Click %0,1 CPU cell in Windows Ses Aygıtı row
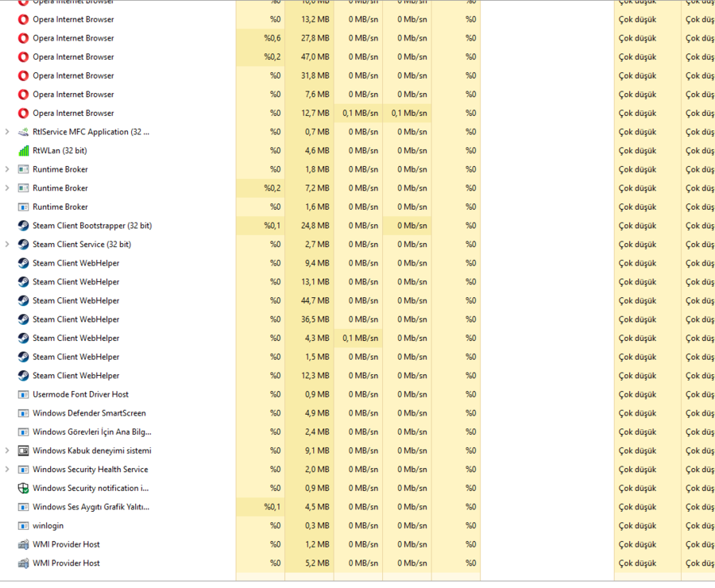The image size is (715, 588). pyautogui.click(x=261, y=507)
